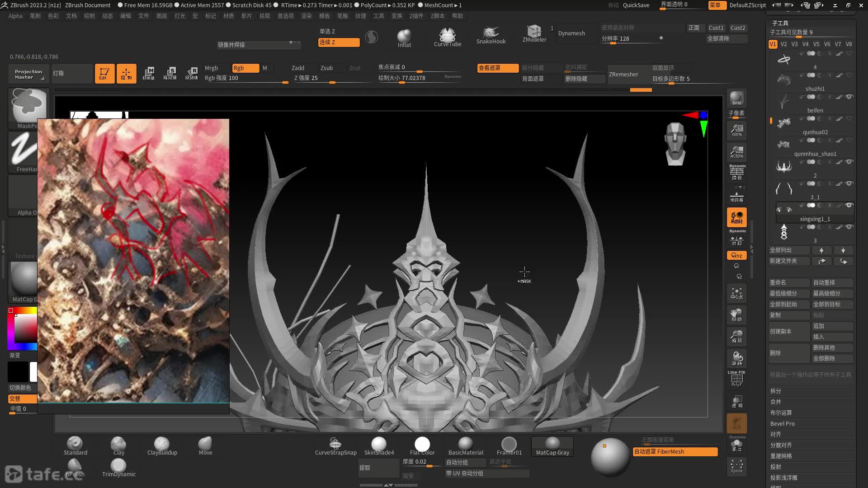
Task: Click the 全部列出 list all button
Action: tap(789, 250)
